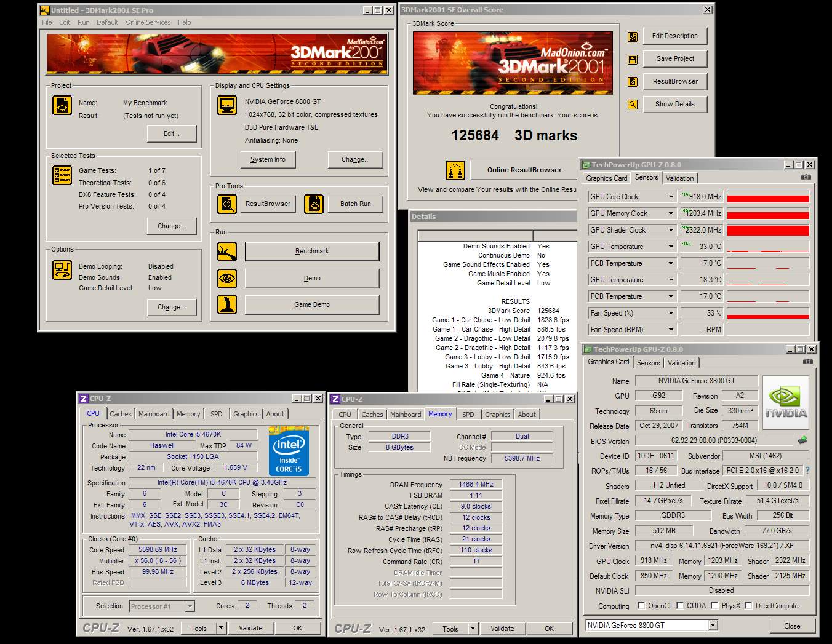Click the GPU Memory Clock red sensor graph
The height and width of the screenshot is (644, 832).
(x=768, y=213)
